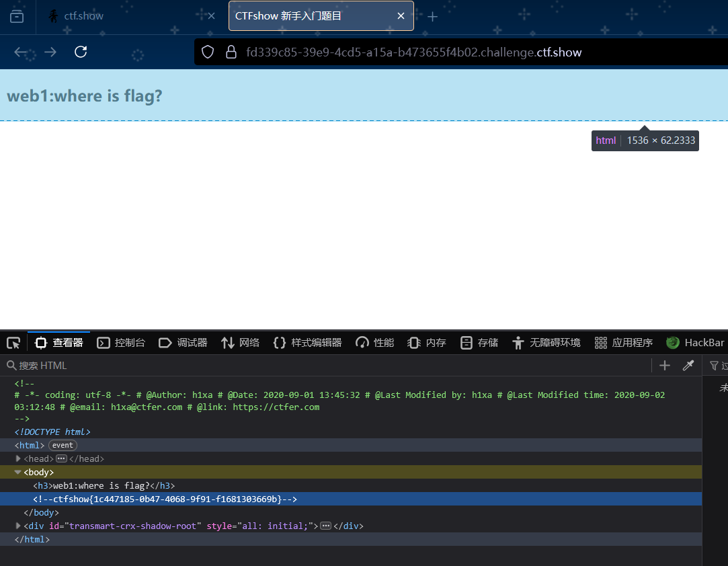This screenshot has height=566, width=728.
Task: Show div contents via ellipsis badge
Action: [326, 526]
